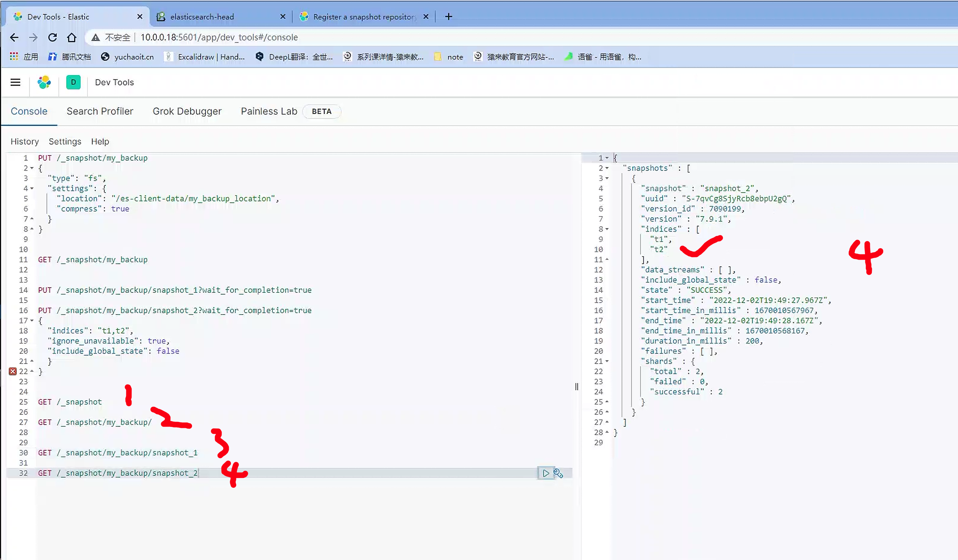Go to the browser home page
This screenshot has width=958, height=560.
[71, 37]
